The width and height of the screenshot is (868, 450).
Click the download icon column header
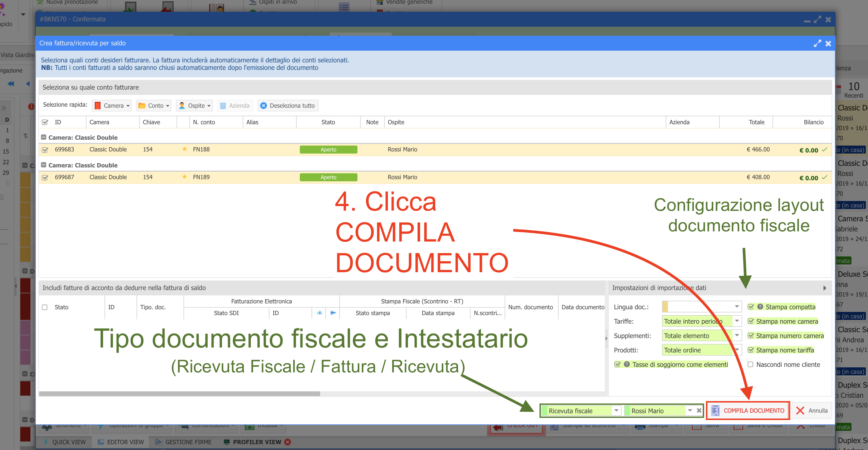[320, 313]
